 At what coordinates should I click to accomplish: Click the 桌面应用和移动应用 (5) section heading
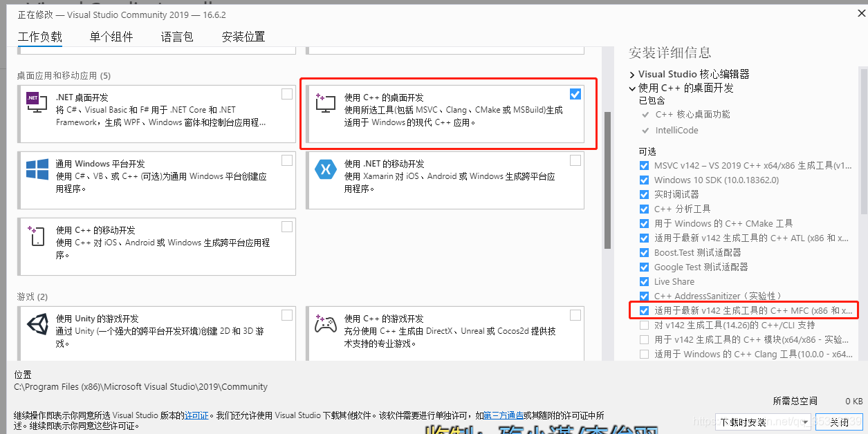[x=64, y=75]
